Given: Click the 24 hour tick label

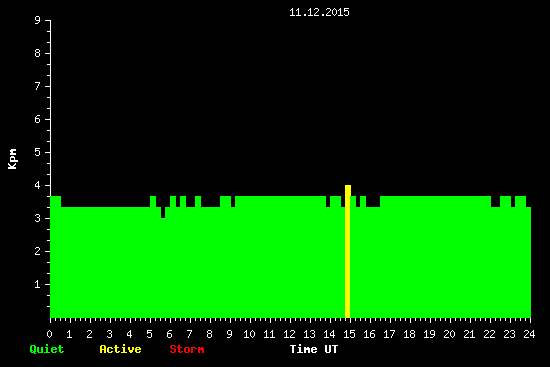Looking at the screenshot, I should [529, 334].
